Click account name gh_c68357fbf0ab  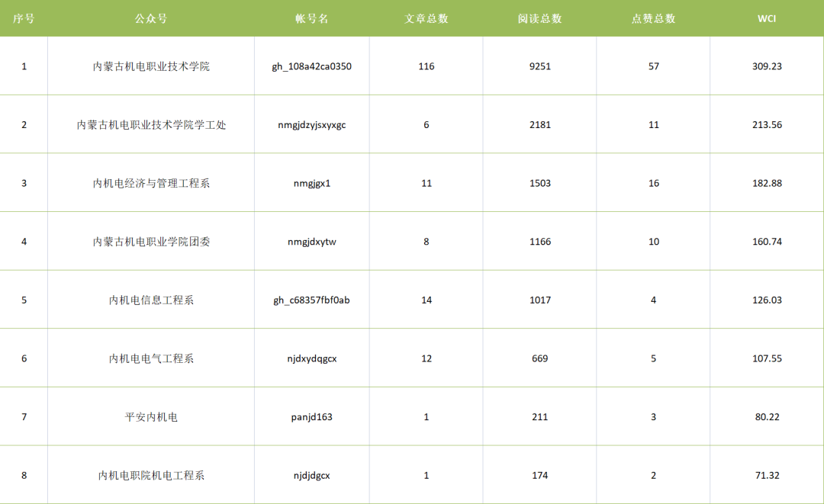click(x=311, y=300)
